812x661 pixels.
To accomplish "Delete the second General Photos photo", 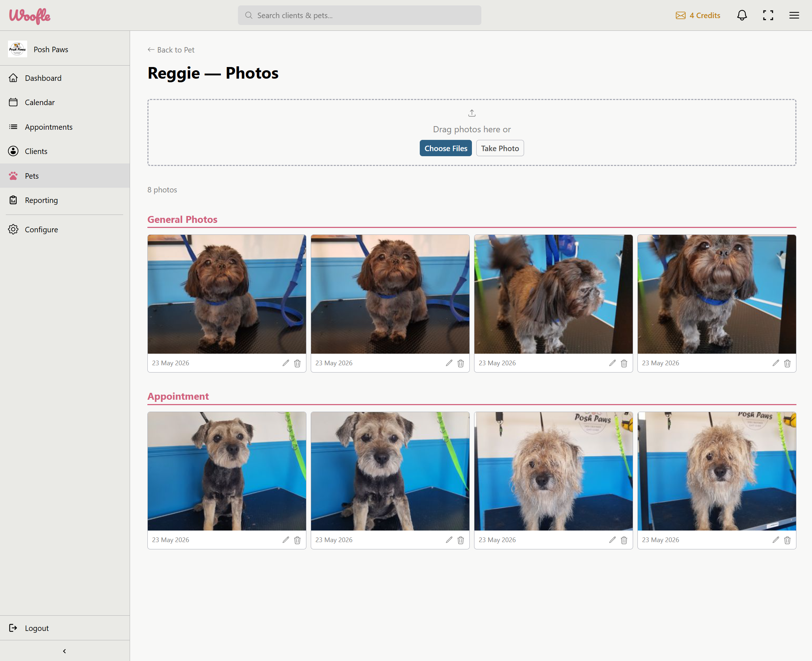I will point(460,363).
